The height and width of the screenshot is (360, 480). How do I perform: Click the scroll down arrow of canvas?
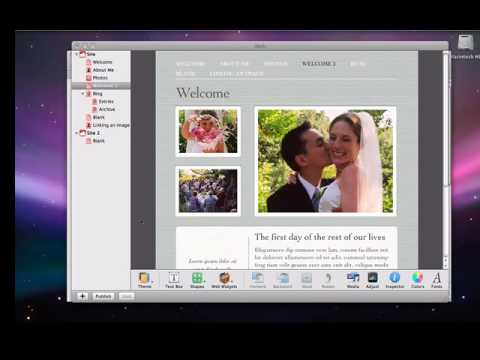point(446,266)
